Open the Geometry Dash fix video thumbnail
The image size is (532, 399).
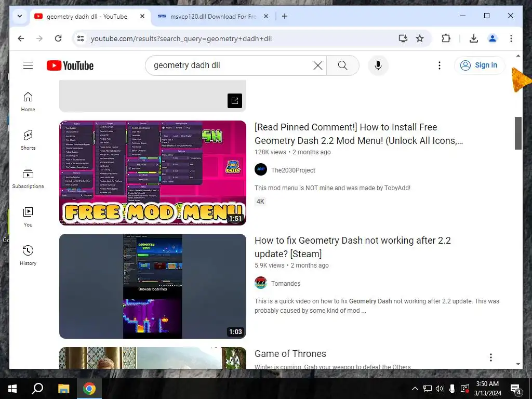point(153,286)
